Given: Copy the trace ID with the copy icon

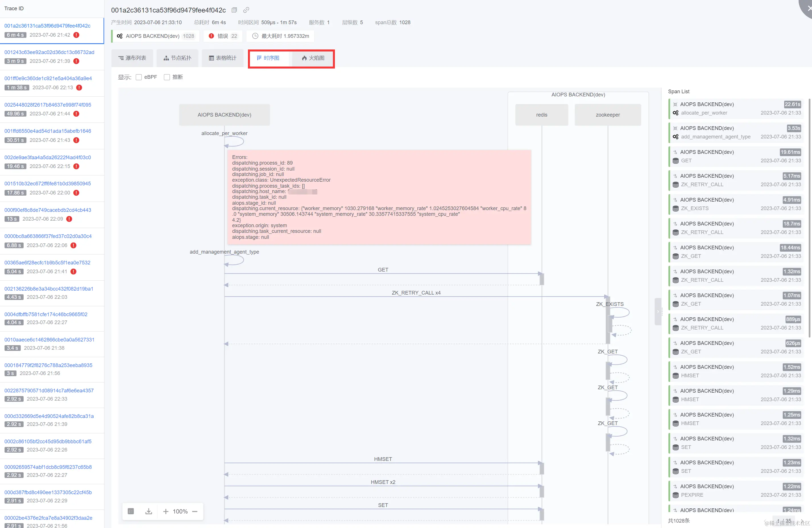Looking at the screenshot, I should (x=234, y=10).
